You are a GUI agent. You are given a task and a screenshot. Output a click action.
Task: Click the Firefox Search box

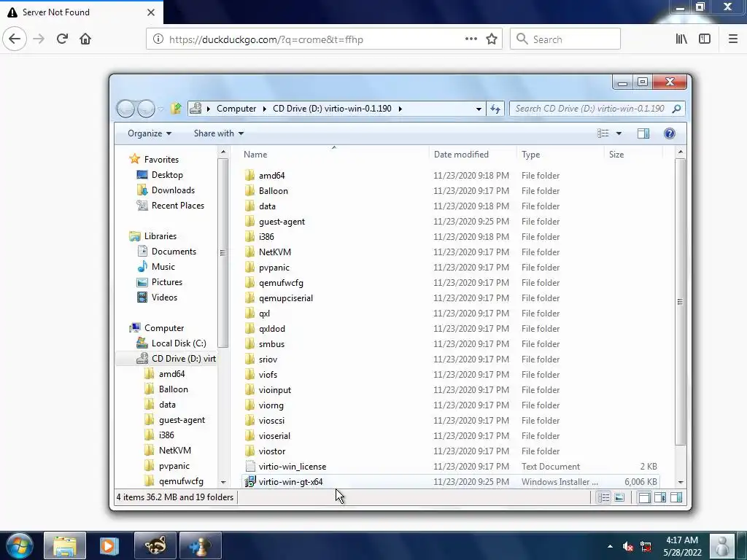click(x=565, y=39)
